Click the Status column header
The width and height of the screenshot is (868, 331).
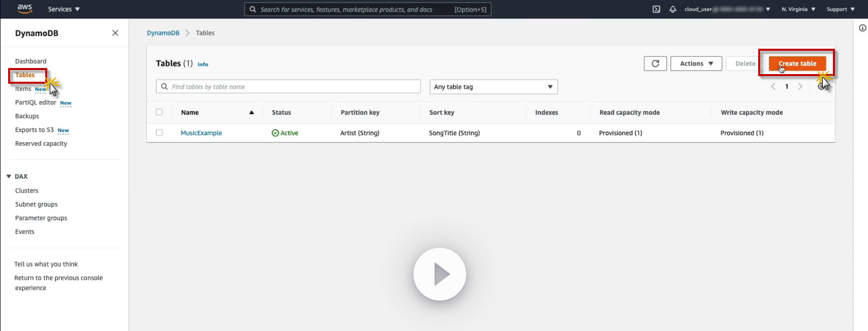click(x=281, y=113)
